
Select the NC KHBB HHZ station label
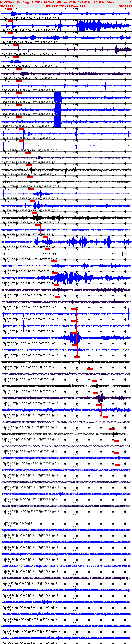(x=31, y=366)
